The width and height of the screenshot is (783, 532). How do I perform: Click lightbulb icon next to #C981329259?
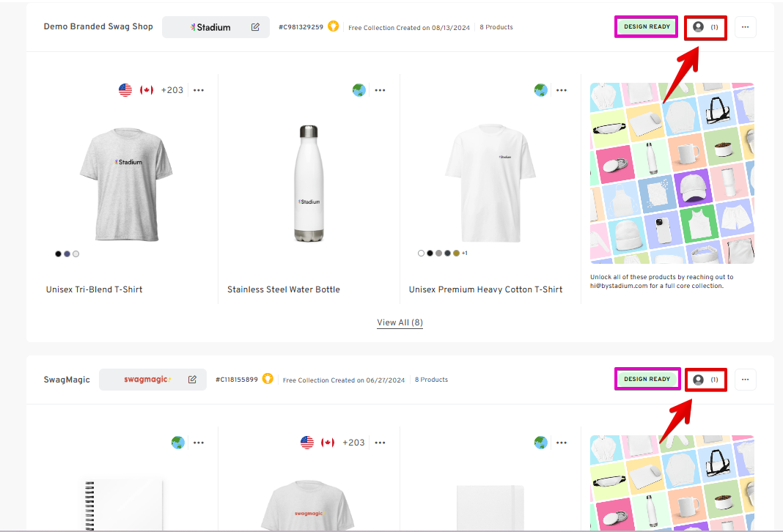[x=334, y=27]
